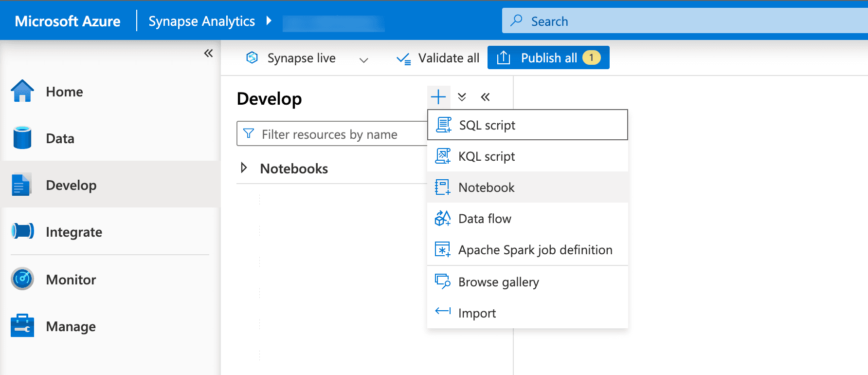Viewport: 868px width, 375px height.
Task: Click Validate all button
Action: 438,58
